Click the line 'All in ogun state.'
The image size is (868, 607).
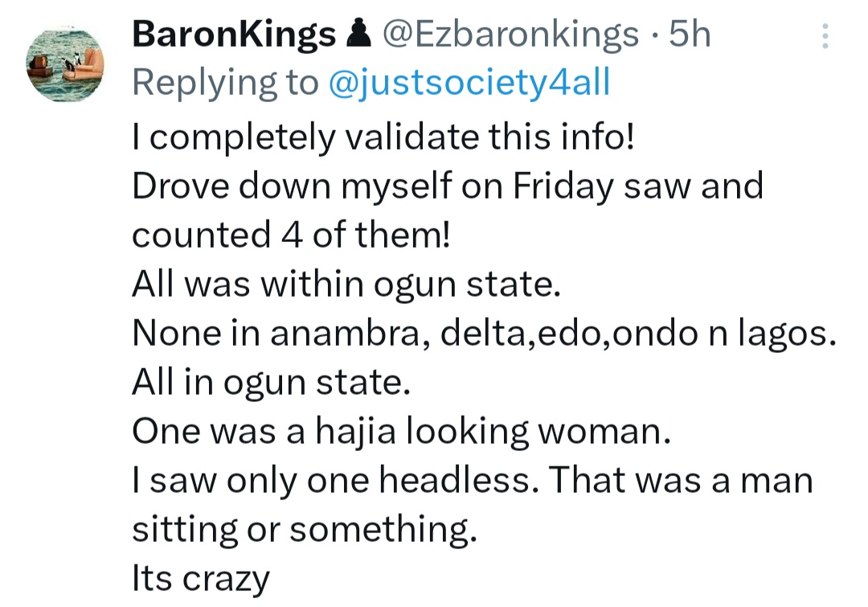coord(271,383)
